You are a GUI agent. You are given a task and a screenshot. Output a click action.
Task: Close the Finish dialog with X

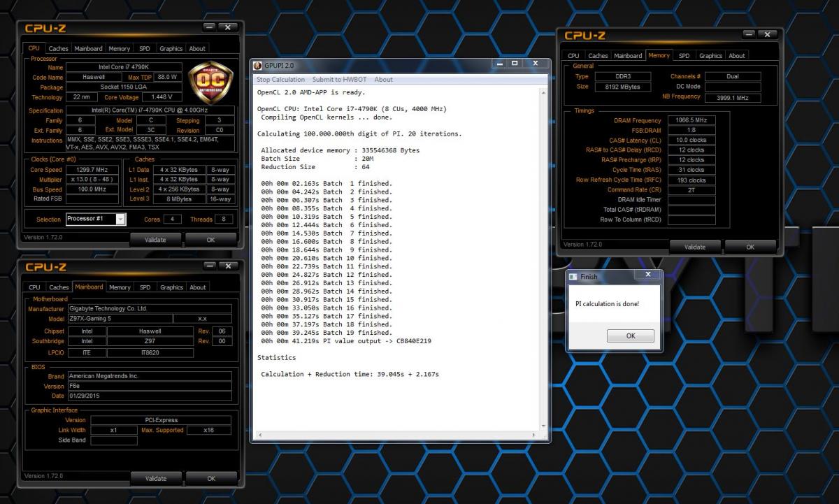click(x=647, y=275)
